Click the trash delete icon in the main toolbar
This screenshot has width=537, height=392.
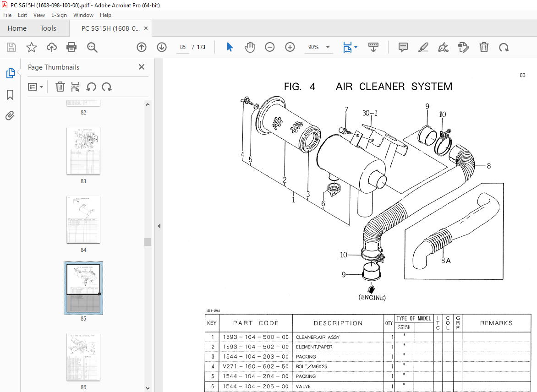[484, 47]
